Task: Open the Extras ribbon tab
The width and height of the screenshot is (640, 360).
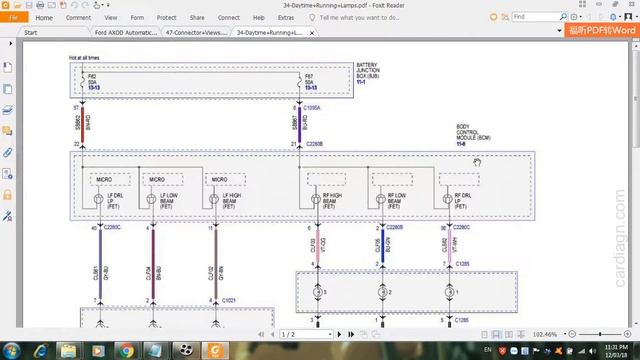Action: 286,18
